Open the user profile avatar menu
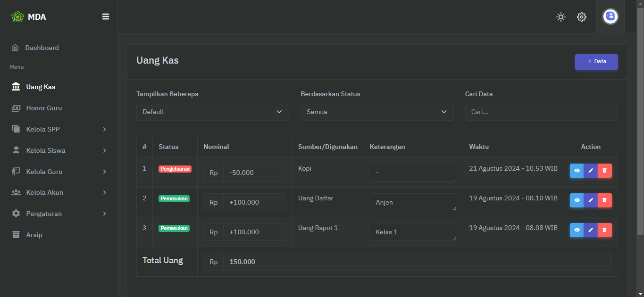644x297 pixels. pos(610,16)
